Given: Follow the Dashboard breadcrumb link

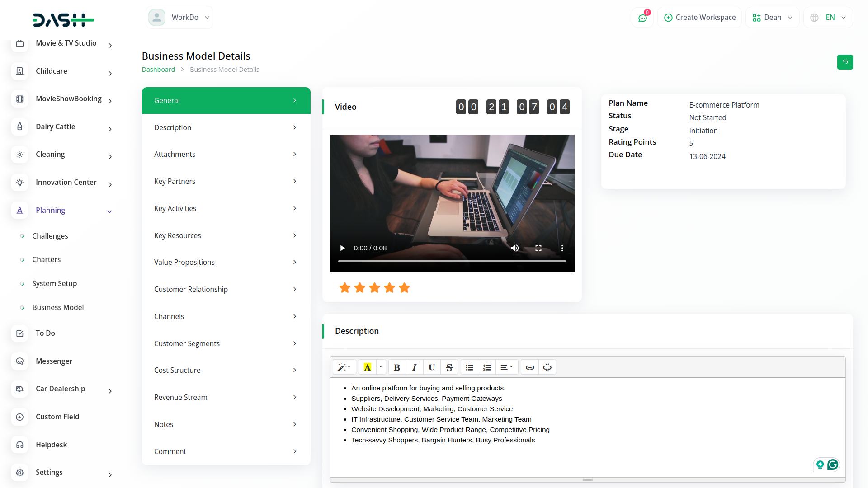Looking at the screenshot, I should (158, 70).
